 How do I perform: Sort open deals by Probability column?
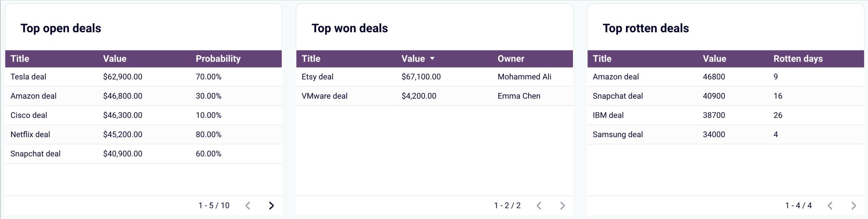tap(218, 59)
